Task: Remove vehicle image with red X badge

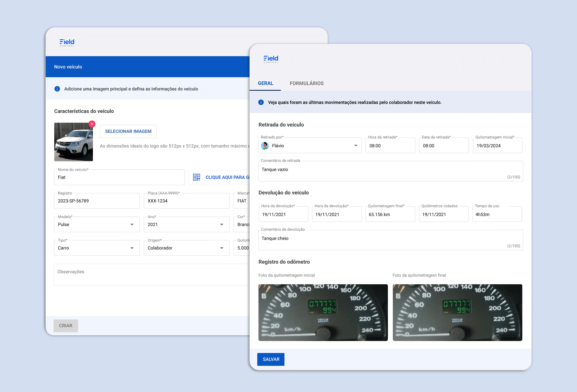Action: tap(92, 124)
